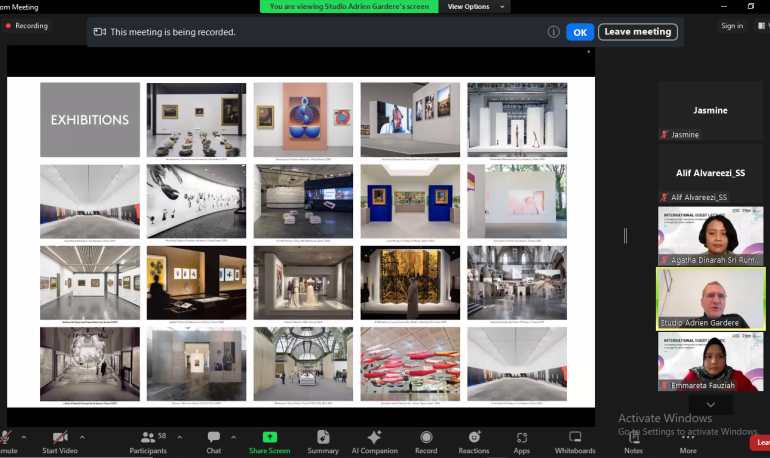770x458 pixels.
Task: Click the glass dome hall exhibition photo
Action: pos(303,364)
